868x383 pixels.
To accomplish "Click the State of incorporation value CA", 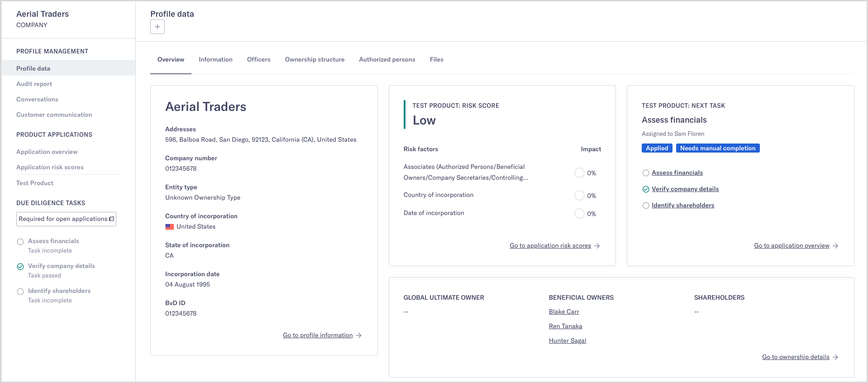I will click(169, 255).
